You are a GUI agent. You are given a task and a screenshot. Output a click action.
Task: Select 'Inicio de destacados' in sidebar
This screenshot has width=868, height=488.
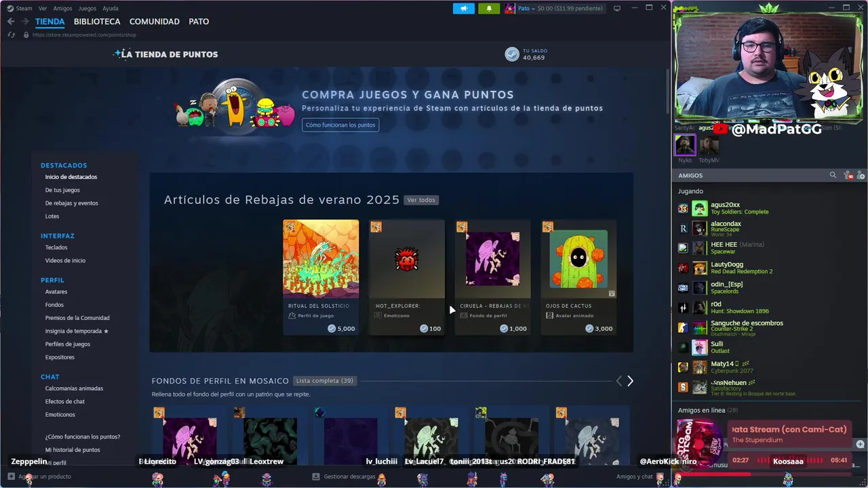pos(71,177)
